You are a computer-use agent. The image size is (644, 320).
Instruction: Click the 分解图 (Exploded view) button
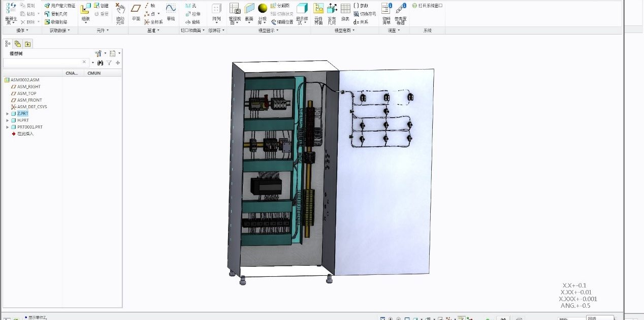[x=280, y=6]
